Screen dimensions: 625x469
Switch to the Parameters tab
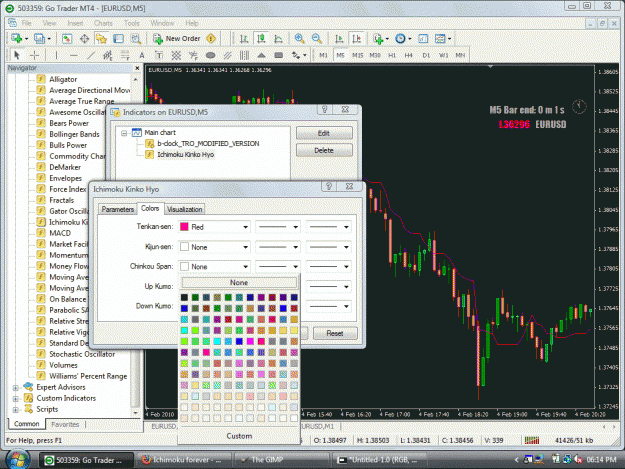tap(118, 209)
